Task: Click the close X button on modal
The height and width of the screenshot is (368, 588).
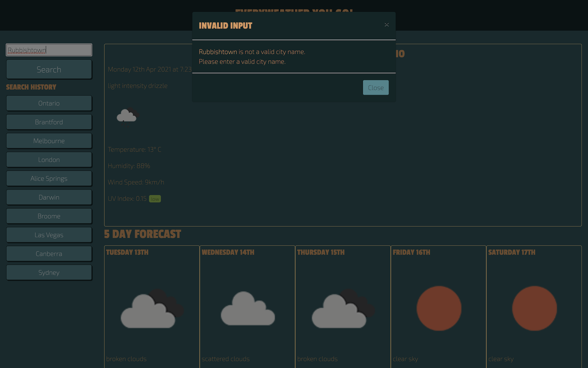Action: pos(386,25)
